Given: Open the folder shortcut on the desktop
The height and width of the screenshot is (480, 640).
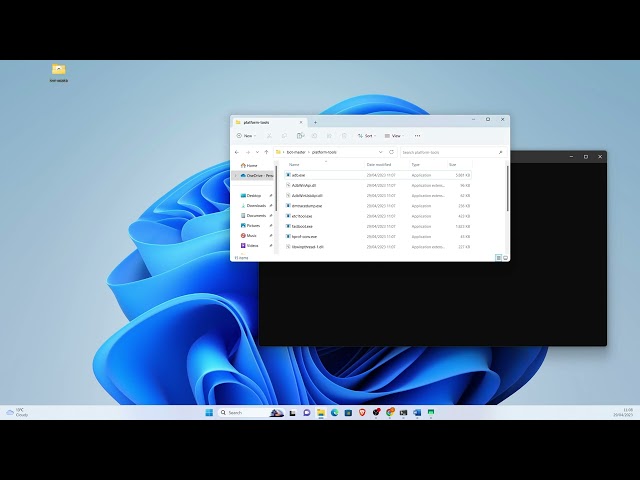Looking at the screenshot, I should point(59,73).
